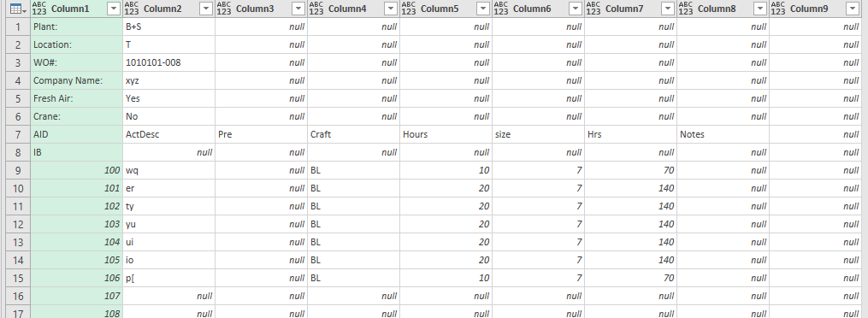Click Column3's ABC123 type icon
This screenshot has width=868, height=318.
[x=224, y=9]
